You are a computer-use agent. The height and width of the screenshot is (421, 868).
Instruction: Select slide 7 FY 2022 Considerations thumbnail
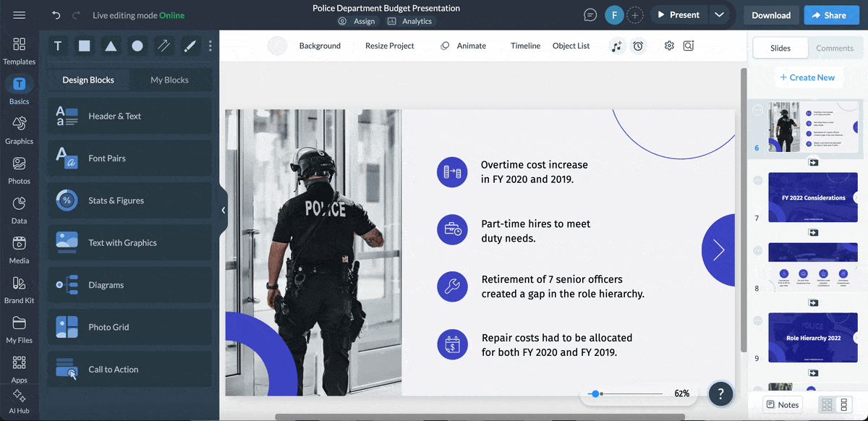[x=813, y=197]
